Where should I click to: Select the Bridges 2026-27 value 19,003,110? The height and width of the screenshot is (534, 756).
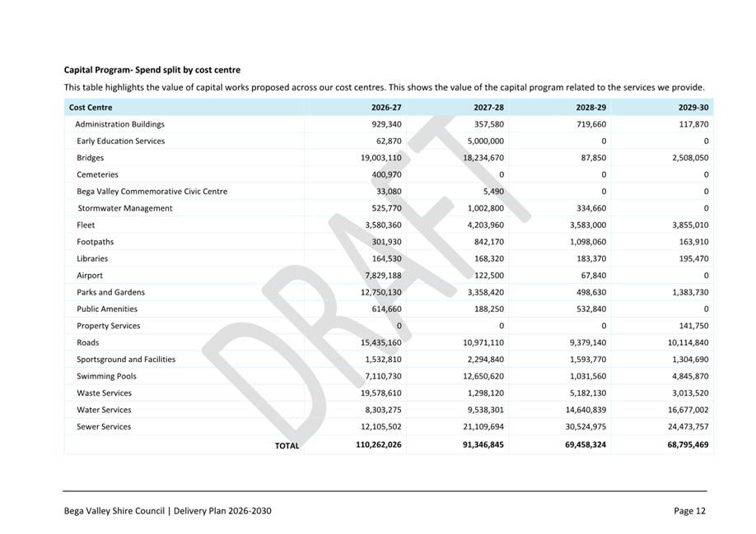[x=381, y=158]
